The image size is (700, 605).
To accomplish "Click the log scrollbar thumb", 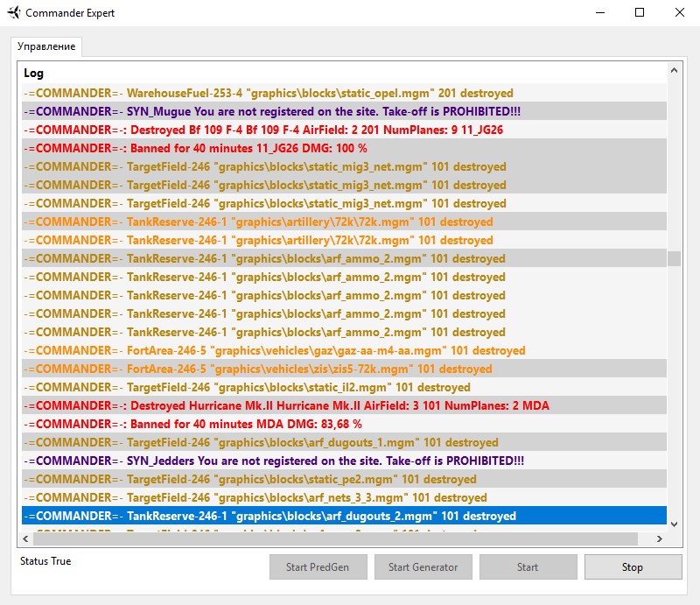I will [673, 258].
